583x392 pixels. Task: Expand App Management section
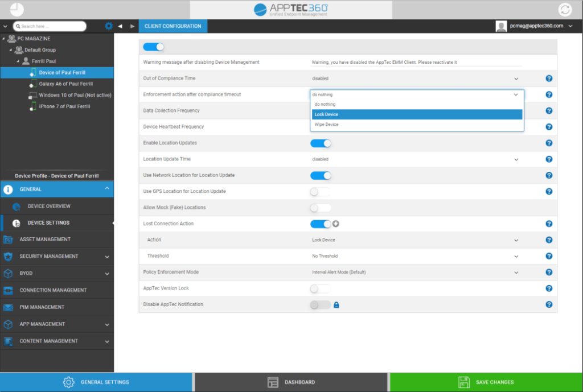[107, 324]
